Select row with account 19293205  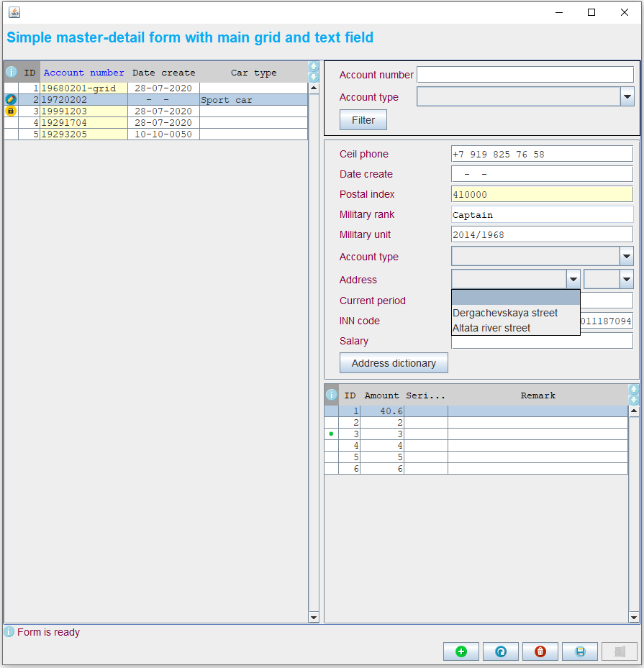pos(156,134)
